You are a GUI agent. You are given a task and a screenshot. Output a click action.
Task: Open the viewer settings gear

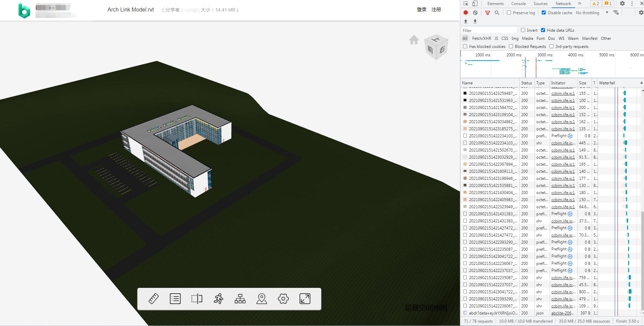click(283, 298)
